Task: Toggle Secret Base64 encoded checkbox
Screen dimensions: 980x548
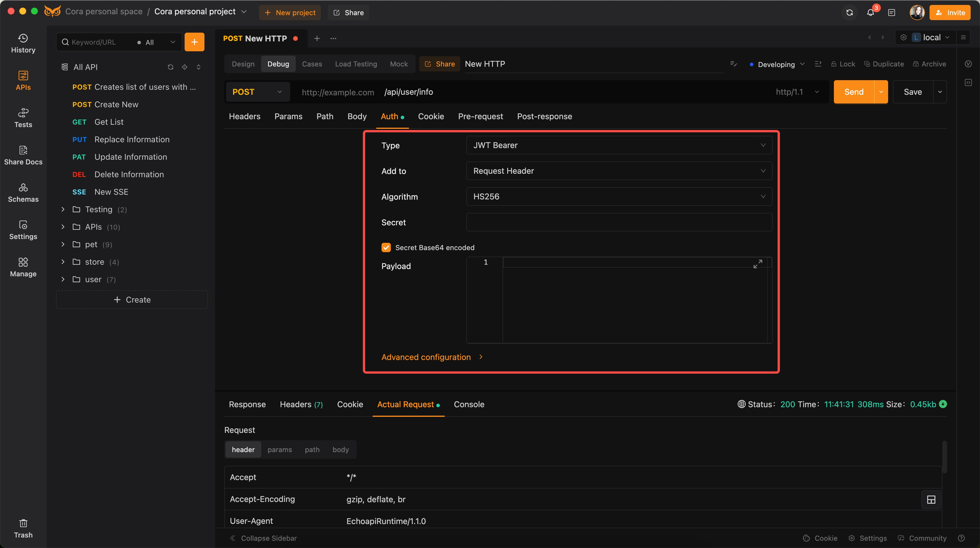Action: click(x=386, y=247)
